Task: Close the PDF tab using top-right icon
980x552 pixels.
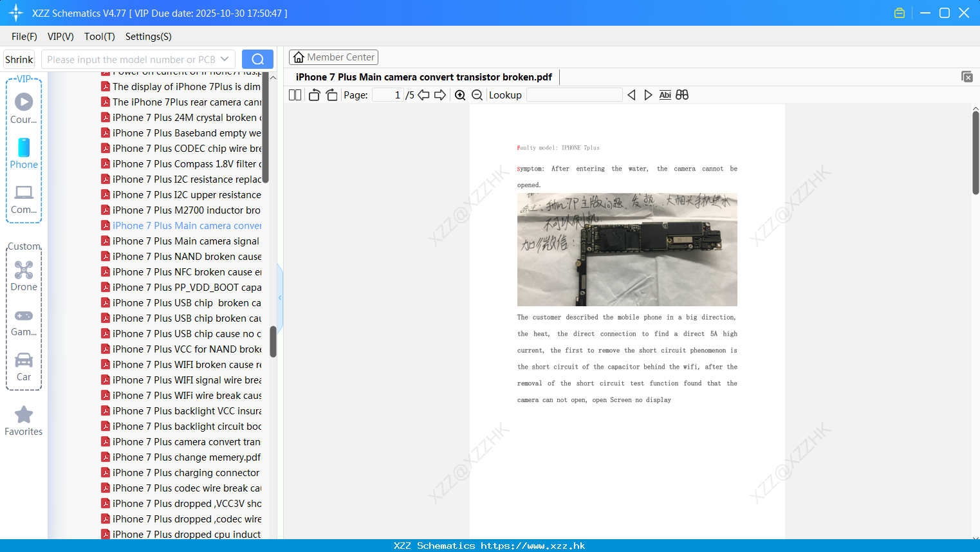Action: click(x=966, y=77)
